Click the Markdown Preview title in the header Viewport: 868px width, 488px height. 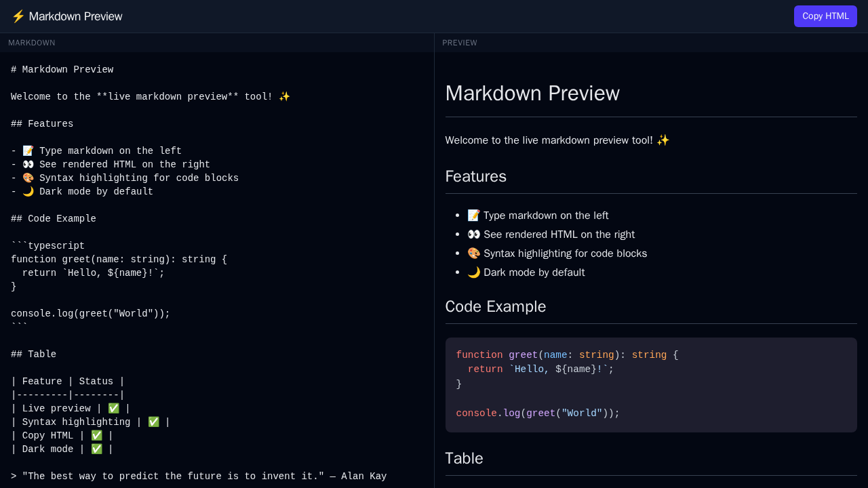pyautogui.click(x=75, y=16)
